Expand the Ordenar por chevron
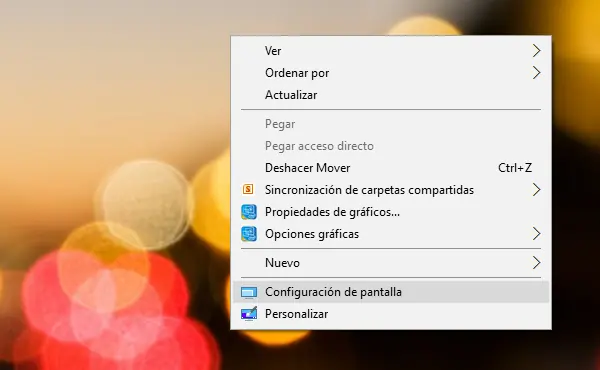 (x=536, y=73)
